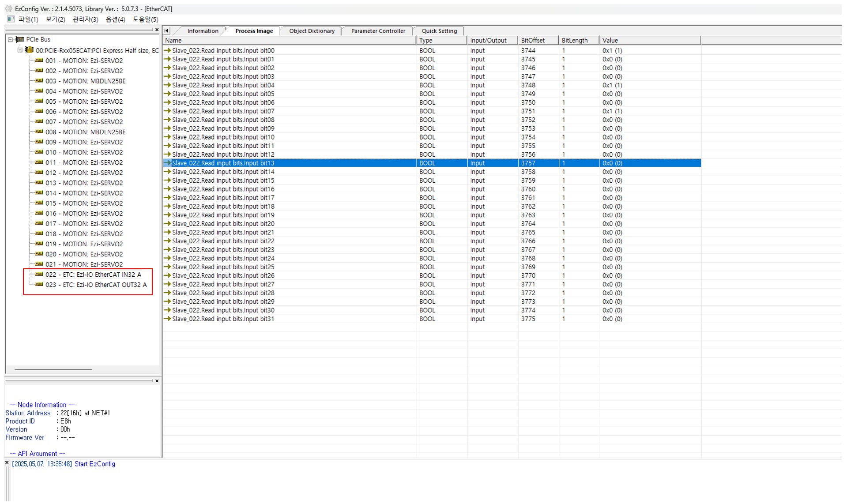
Task: Click BitOffset value 3775
Action: pos(528,319)
